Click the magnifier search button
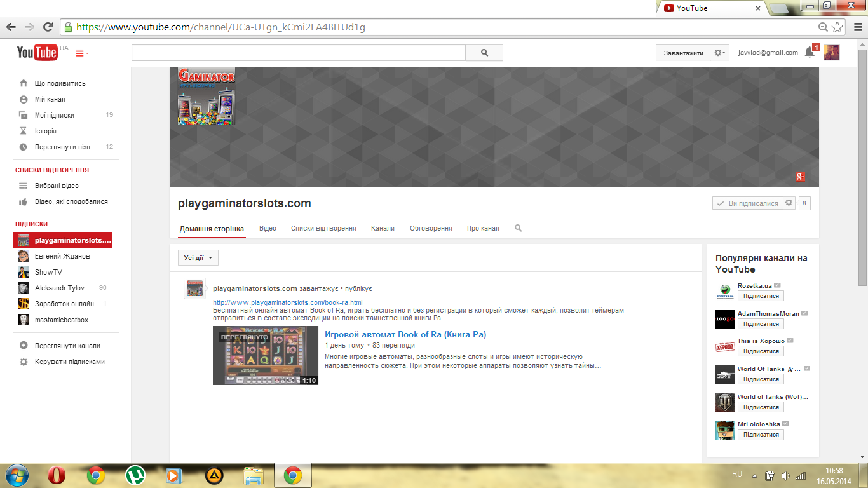The width and height of the screenshot is (868, 488). (484, 53)
